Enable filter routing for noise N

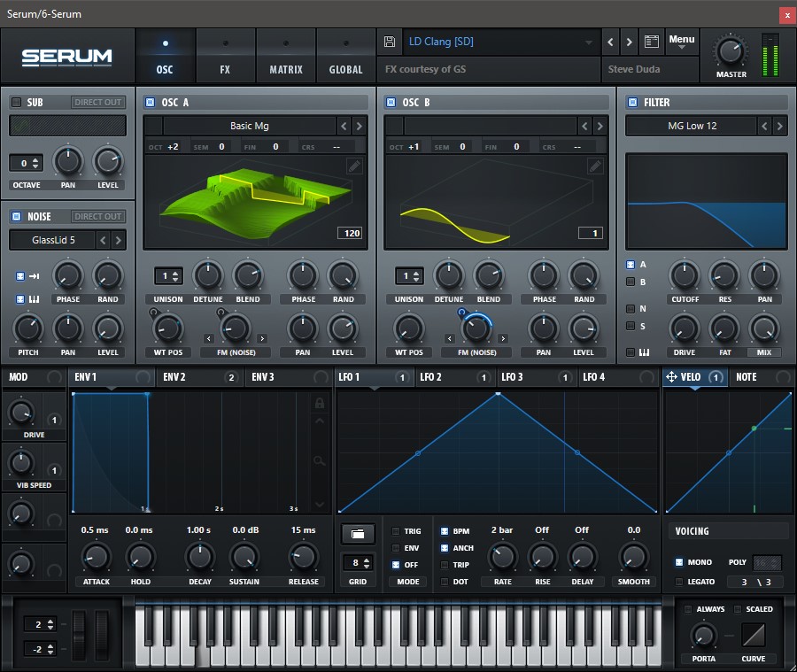(631, 308)
